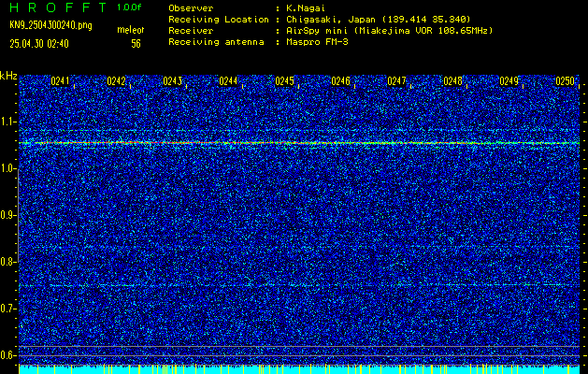Click the 0243 time marker
The width and height of the screenshot is (588, 374).
click(x=173, y=81)
